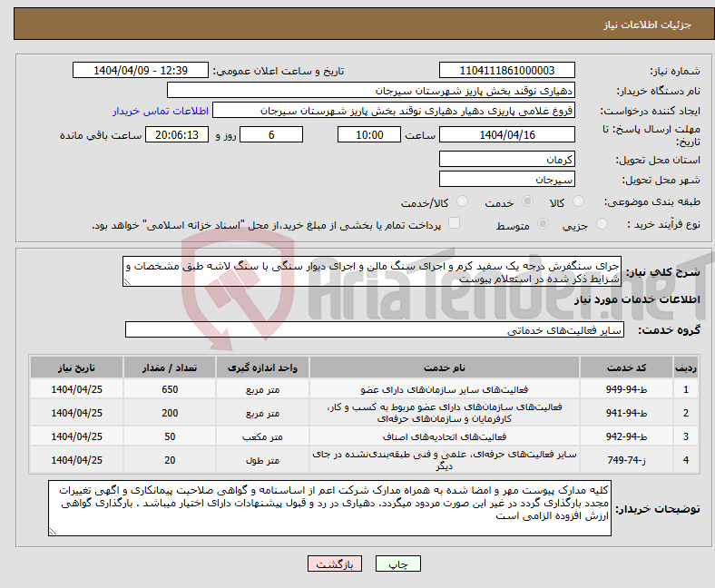Screen dimensions: 715x588
Task: Select the متوسط purchase type radio
Action: (x=544, y=223)
